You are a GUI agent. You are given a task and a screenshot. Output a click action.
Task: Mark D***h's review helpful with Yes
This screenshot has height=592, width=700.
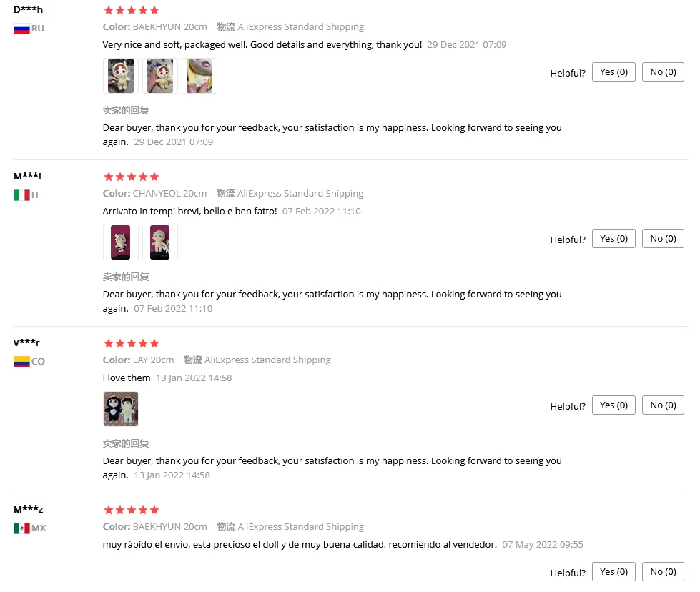tap(613, 72)
